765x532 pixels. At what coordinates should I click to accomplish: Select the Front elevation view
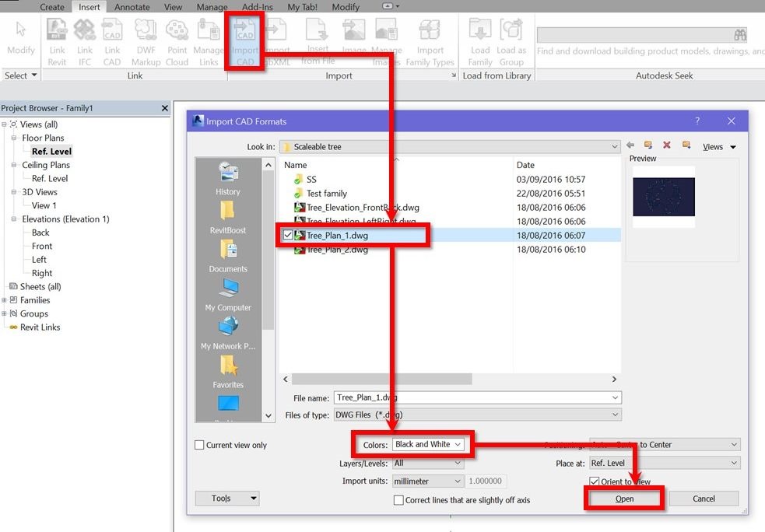(42, 247)
